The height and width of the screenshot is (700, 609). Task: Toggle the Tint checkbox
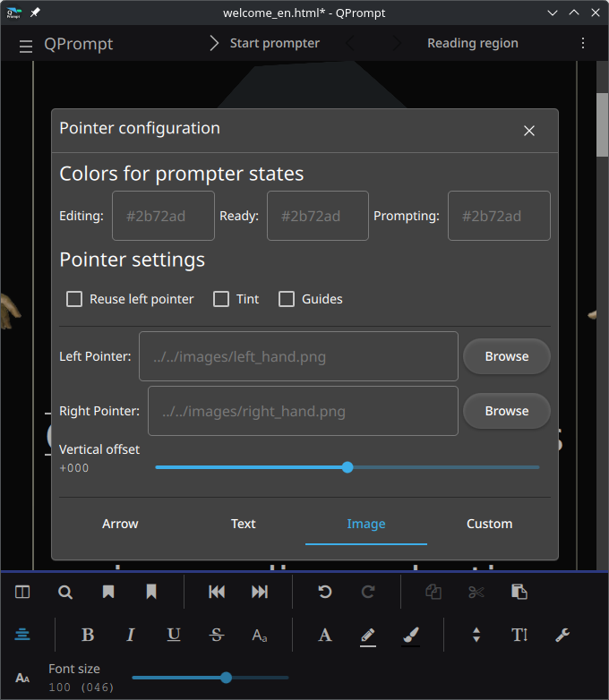click(221, 299)
